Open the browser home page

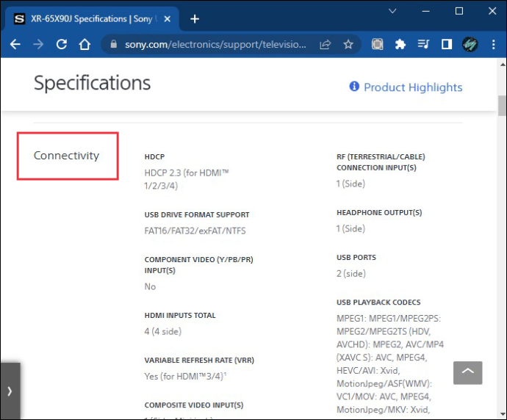click(x=84, y=44)
